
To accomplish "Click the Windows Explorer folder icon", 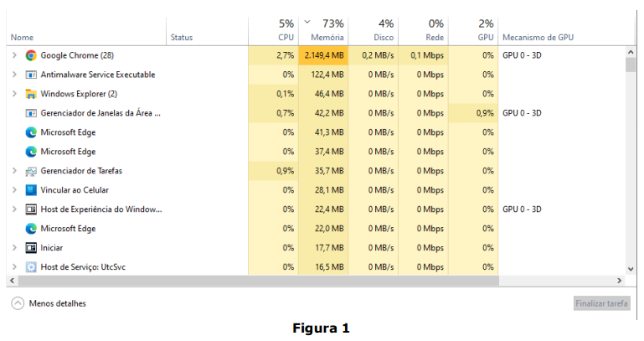I will pyautogui.click(x=31, y=94).
